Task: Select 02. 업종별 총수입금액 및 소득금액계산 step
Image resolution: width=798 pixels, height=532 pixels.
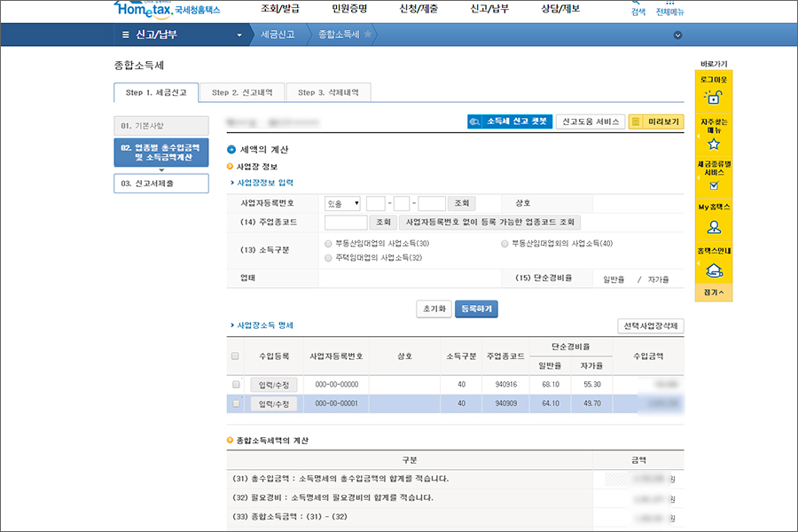Action: (x=161, y=153)
